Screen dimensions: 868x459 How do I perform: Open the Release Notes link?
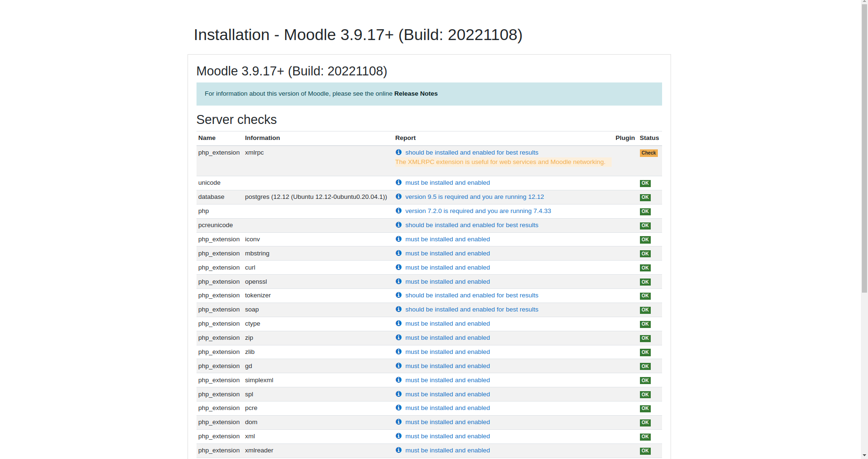[416, 94]
